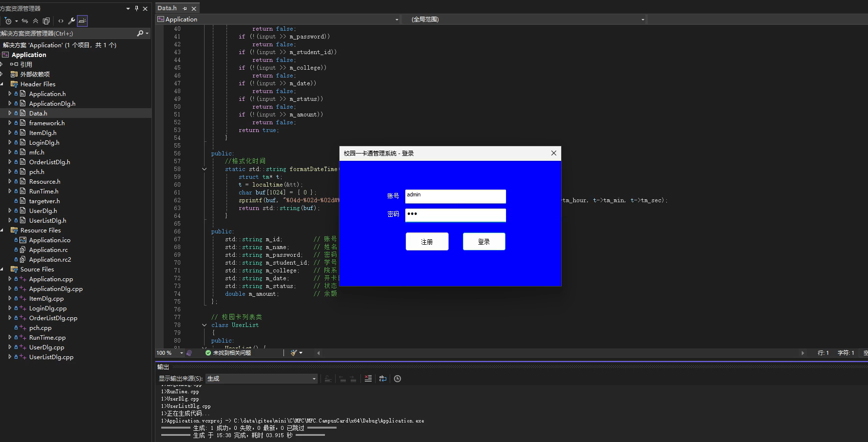This screenshot has height=442, width=868.
Task: Collapse the Header Files folder
Action: [x=2, y=84]
